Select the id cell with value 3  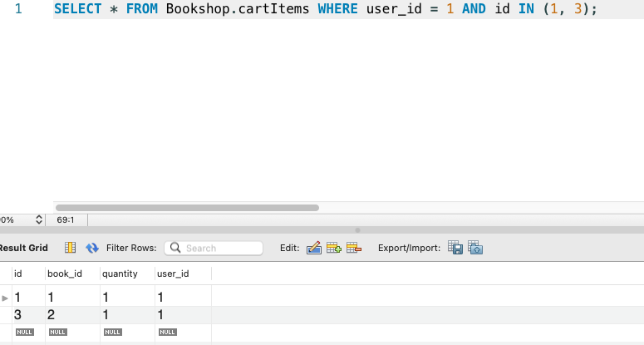tap(28, 315)
